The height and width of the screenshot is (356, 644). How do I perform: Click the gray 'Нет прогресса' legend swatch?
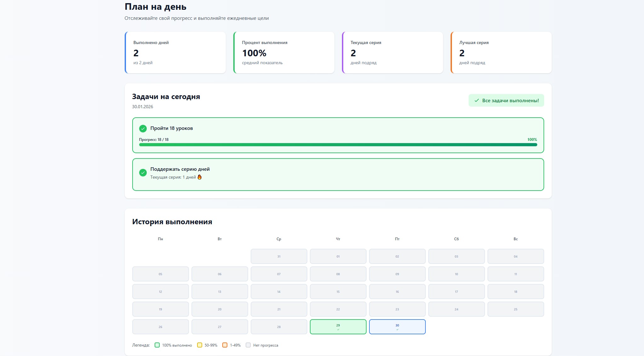tap(248, 345)
